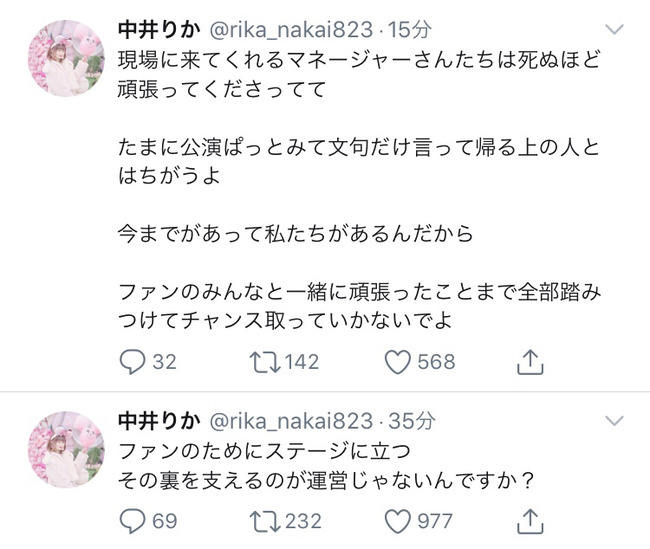Open profile picture on the 35分 tweet
Image resolution: width=650 pixels, height=549 pixels.
click(x=64, y=443)
